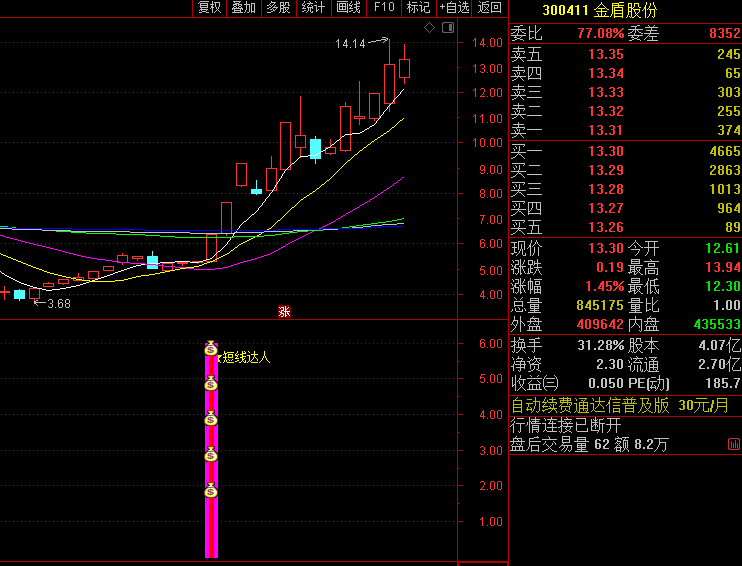Toggle the side panel icon above the chart
Image resolution: width=742 pixels, height=566 pixels.
point(448,28)
